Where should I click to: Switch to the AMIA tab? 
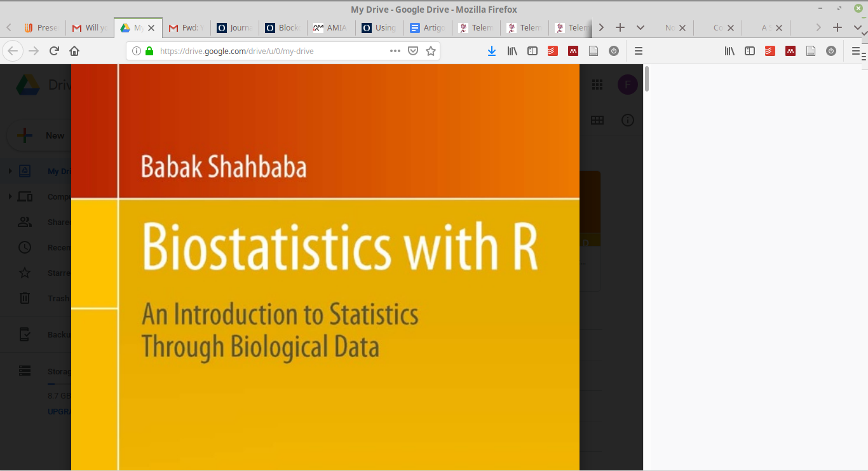[x=332, y=28]
